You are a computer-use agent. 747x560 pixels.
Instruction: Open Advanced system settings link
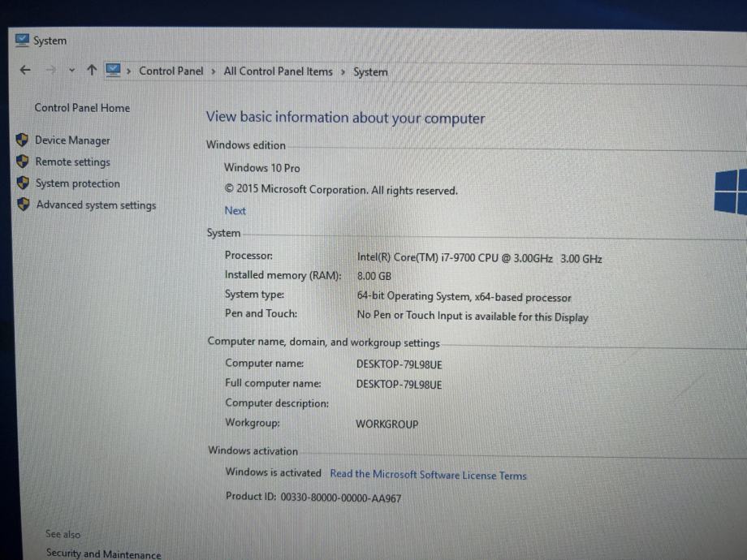97,205
